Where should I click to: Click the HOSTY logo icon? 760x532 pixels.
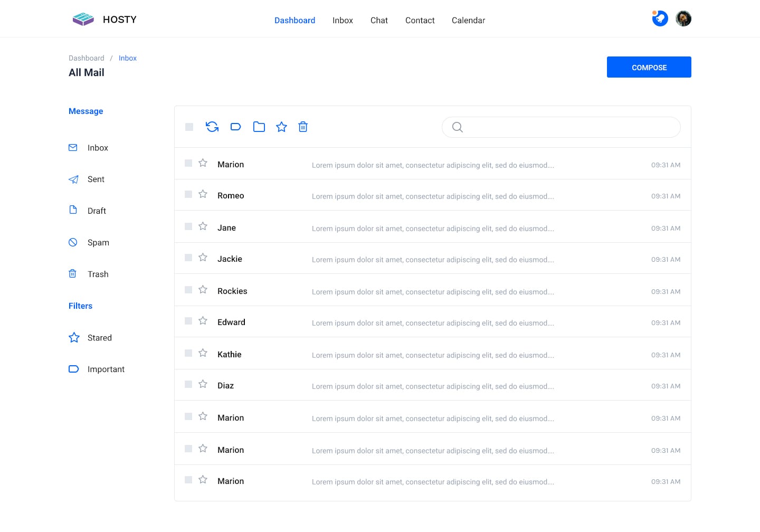pyautogui.click(x=82, y=18)
